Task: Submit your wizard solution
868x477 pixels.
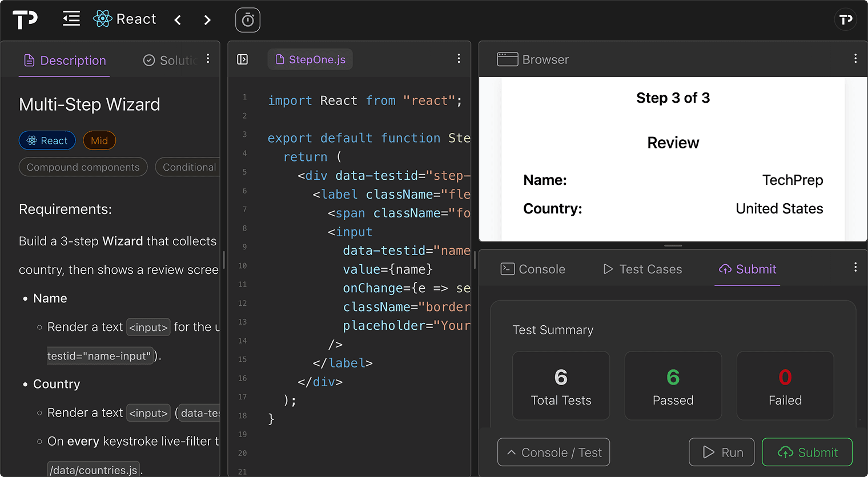Action: tap(807, 452)
